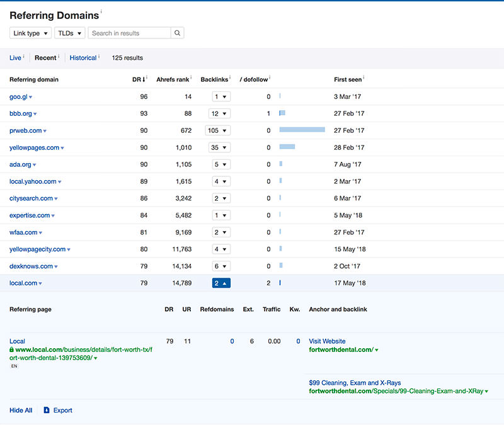Switch to the Live tab
The height and width of the screenshot is (425, 504).
pos(15,58)
